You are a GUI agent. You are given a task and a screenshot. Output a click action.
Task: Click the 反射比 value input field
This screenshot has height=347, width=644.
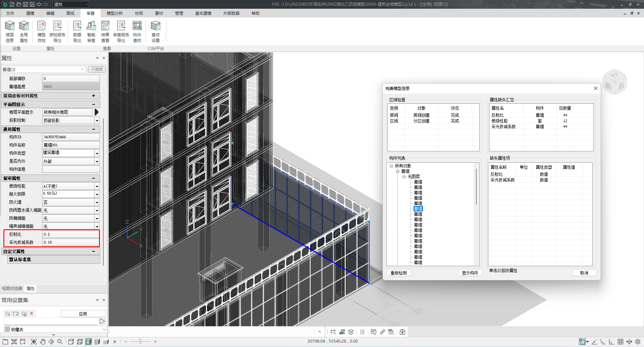[71, 234]
